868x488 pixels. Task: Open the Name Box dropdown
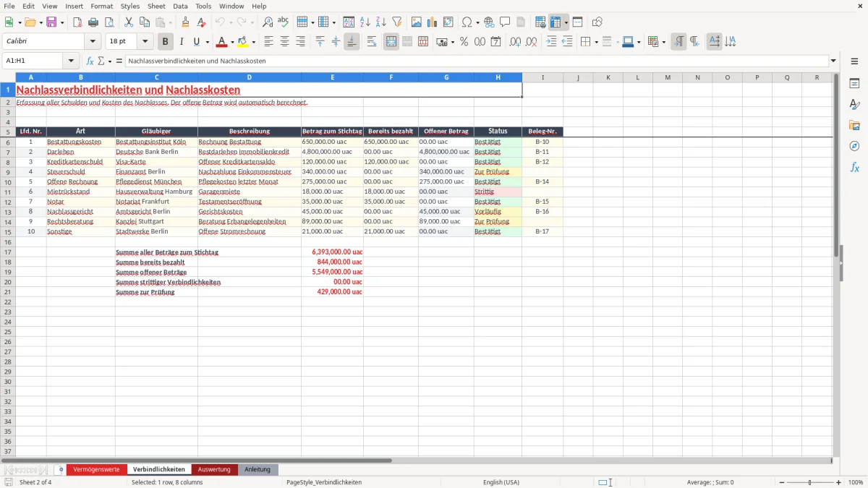click(x=71, y=61)
